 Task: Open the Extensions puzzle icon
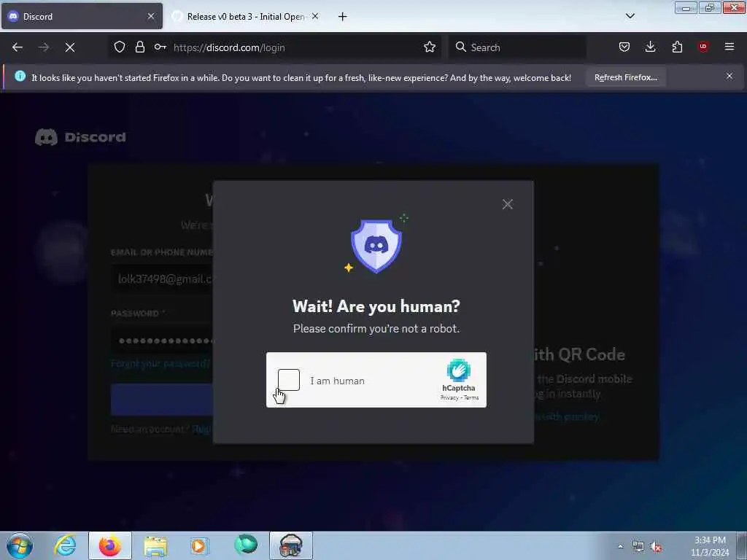[677, 47]
